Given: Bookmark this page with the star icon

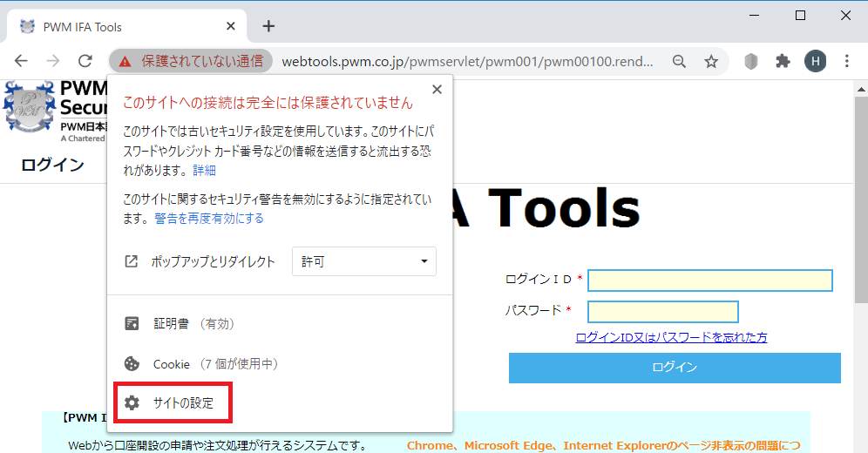Looking at the screenshot, I should pos(711,61).
